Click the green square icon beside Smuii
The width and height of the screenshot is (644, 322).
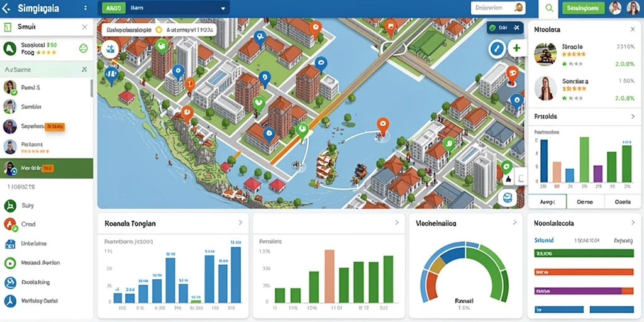(6, 27)
